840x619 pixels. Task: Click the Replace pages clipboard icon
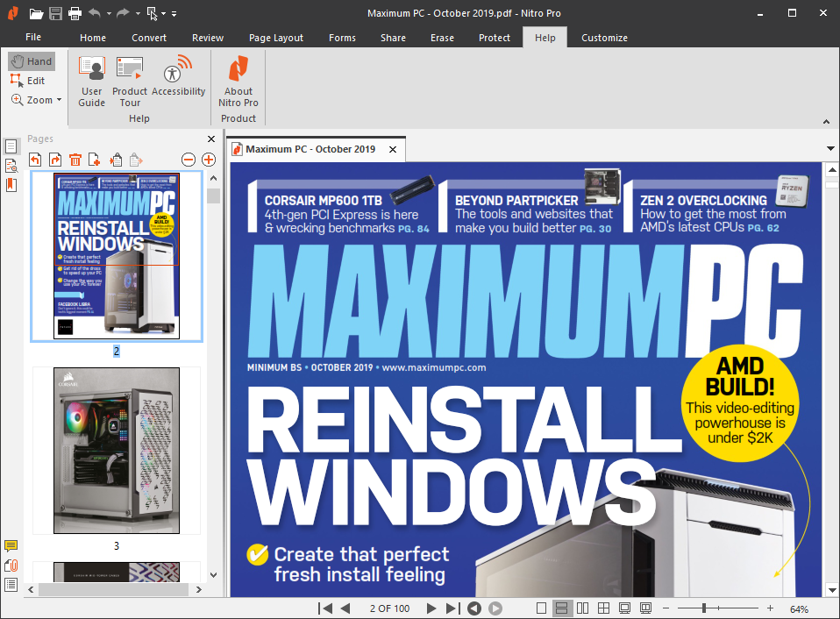[x=116, y=160]
